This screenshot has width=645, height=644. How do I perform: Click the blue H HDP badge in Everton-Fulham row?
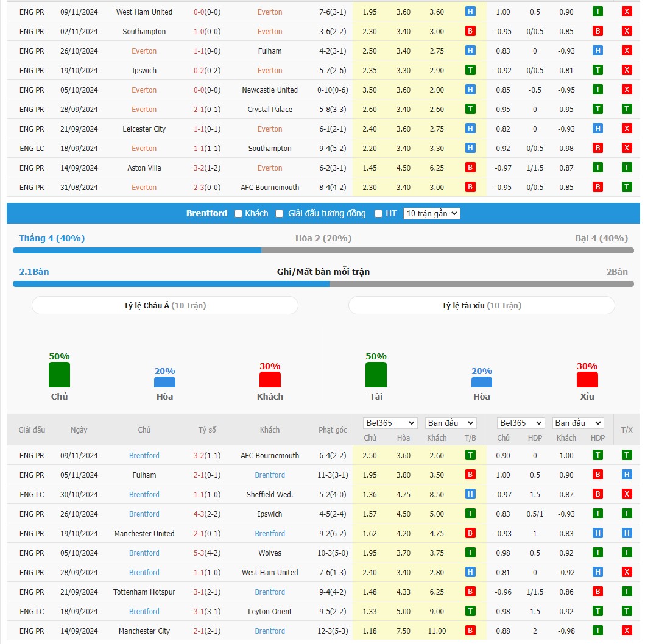tap(597, 51)
